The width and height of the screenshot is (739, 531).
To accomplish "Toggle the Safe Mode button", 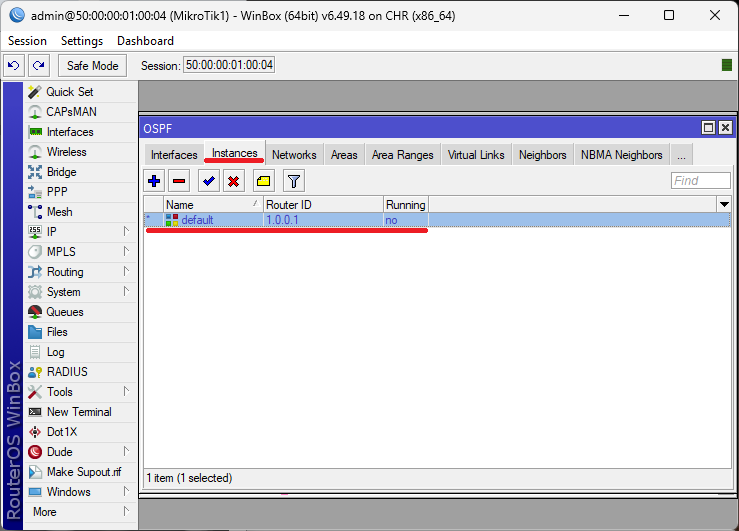I will [92, 66].
